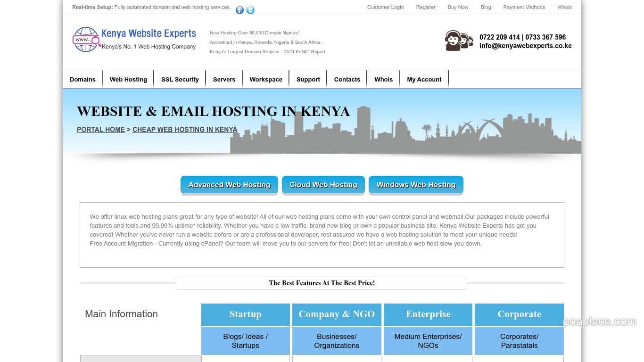Select Buy Now in the top bar
This screenshot has width=644, height=362.
point(458,7)
